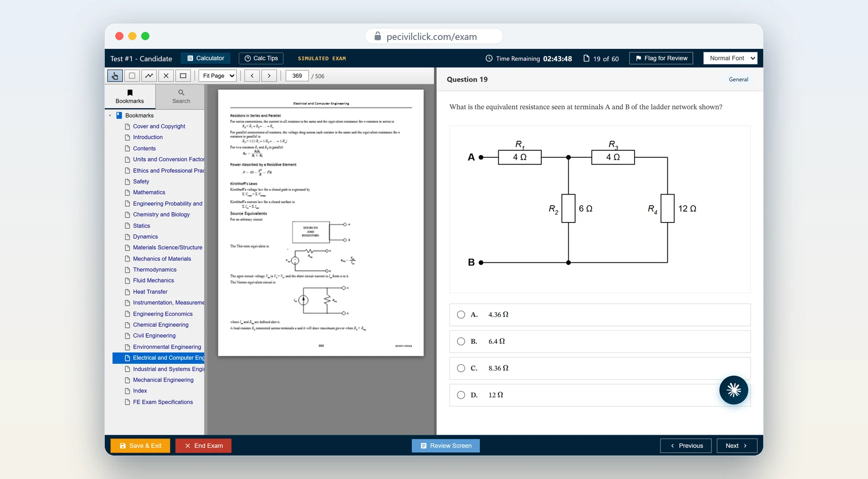Switch to the Search tab
Image resolution: width=868 pixels, height=479 pixels.
pyautogui.click(x=181, y=97)
